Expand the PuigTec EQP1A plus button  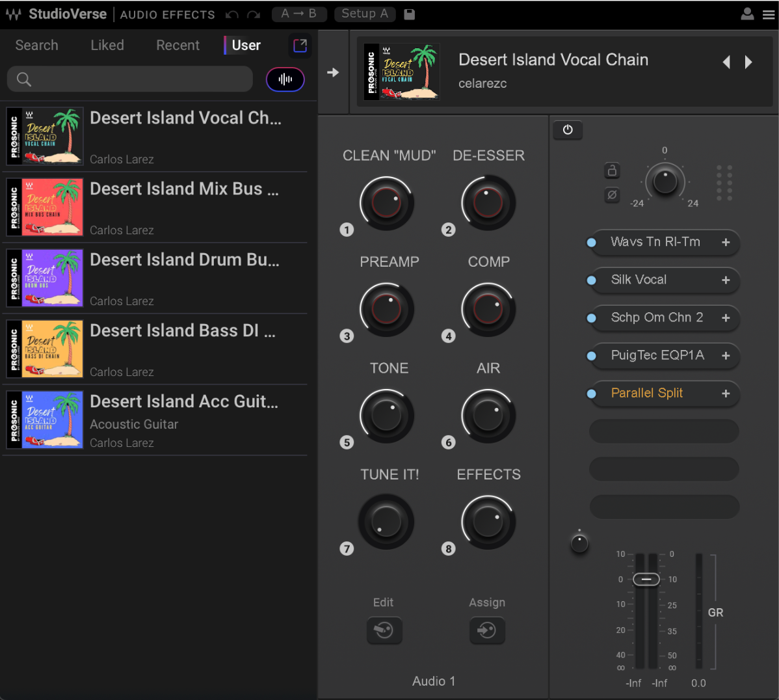click(x=726, y=356)
